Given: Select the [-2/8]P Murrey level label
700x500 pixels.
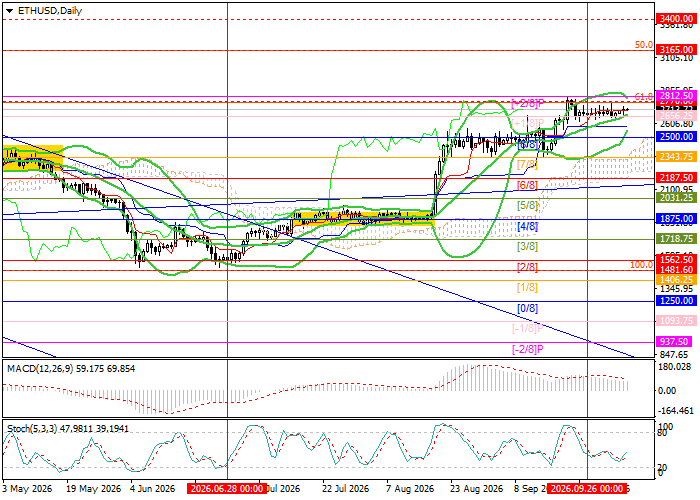Looking at the screenshot, I should (x=527, y=349).
